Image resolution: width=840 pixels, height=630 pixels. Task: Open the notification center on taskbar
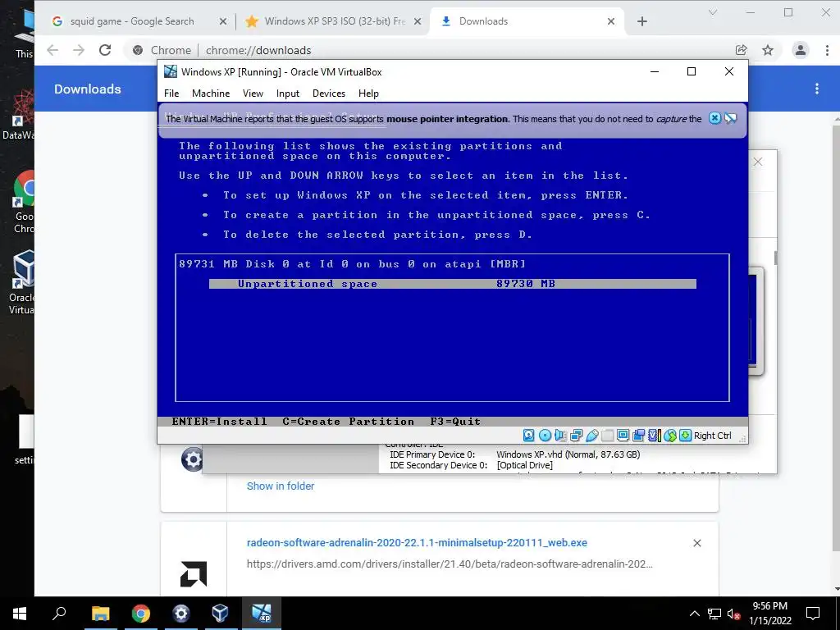tap(813, 614)
